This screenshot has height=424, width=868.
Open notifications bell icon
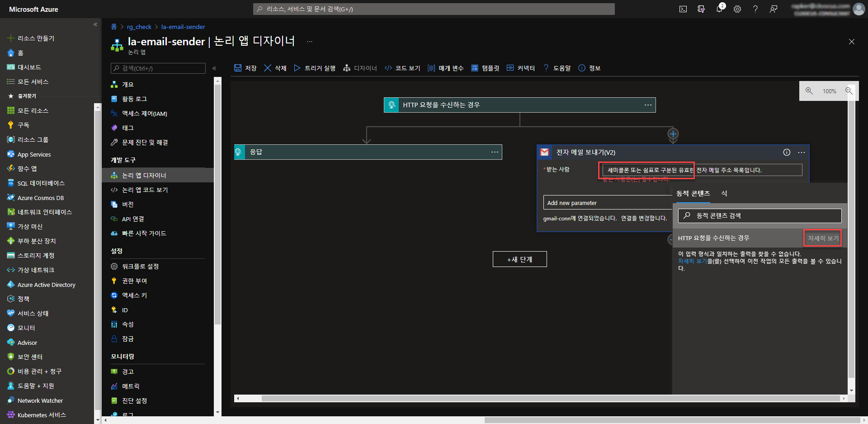[x=719, y=9]
